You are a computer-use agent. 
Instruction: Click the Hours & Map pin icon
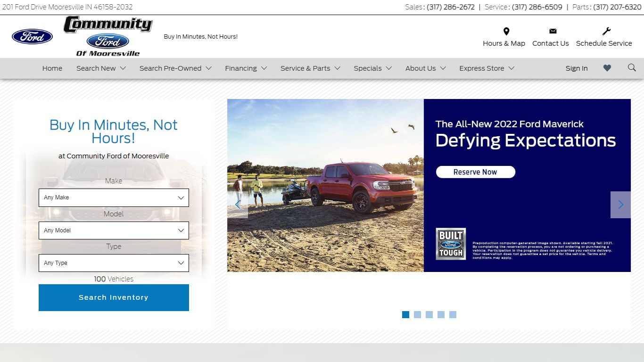506,32
